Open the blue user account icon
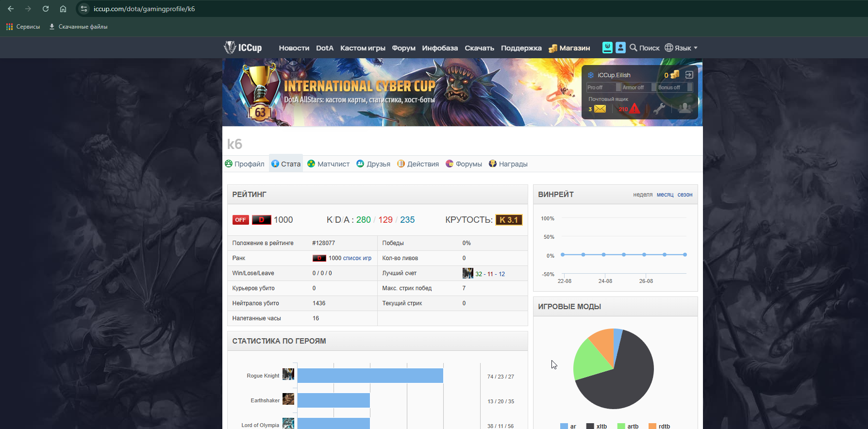Screen dimensions: 868x429 (620, 48)
